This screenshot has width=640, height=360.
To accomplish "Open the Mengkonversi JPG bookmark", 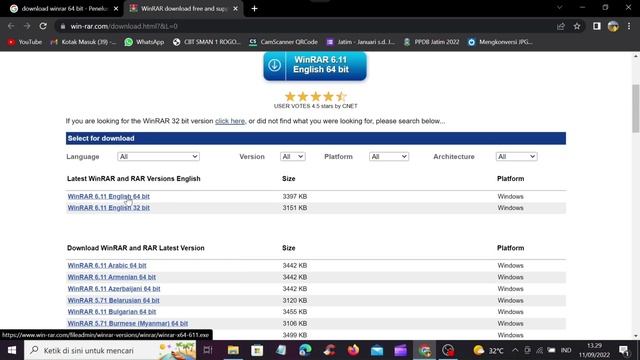I will click(x=500, y=42).
